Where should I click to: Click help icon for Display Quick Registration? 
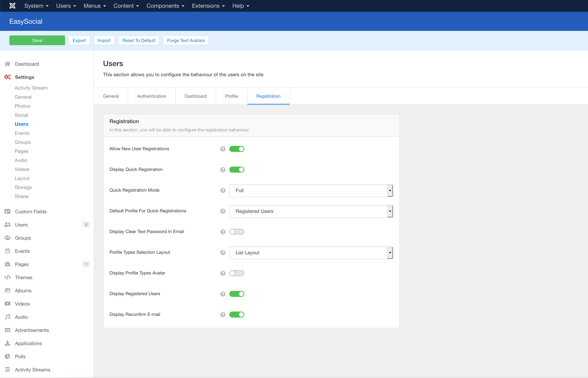point(223,170)
